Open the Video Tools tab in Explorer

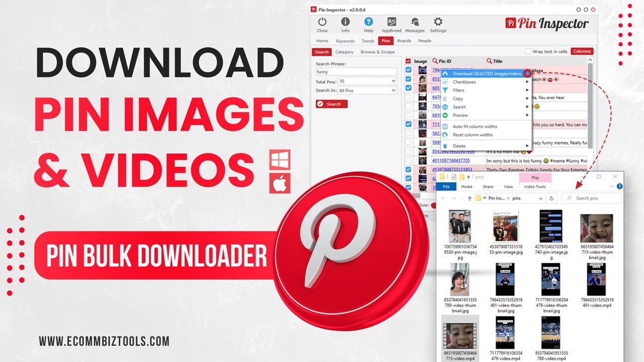(x=535, y=187)
